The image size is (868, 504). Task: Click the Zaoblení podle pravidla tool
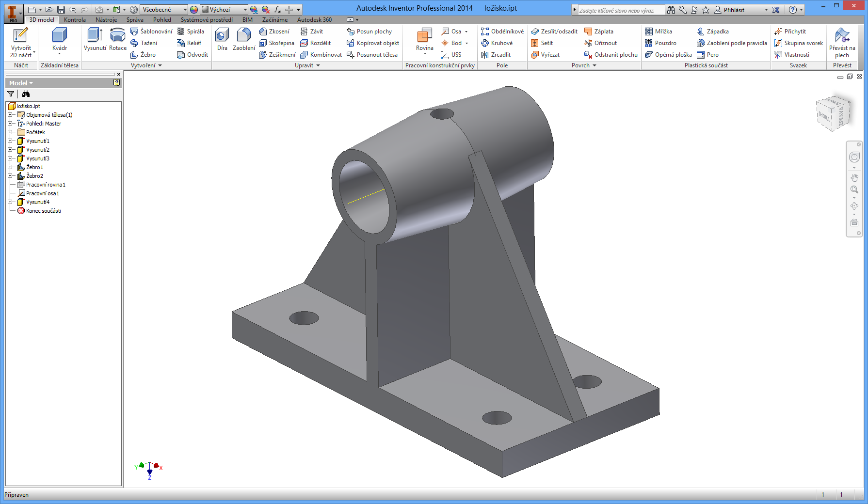point(732,43)
